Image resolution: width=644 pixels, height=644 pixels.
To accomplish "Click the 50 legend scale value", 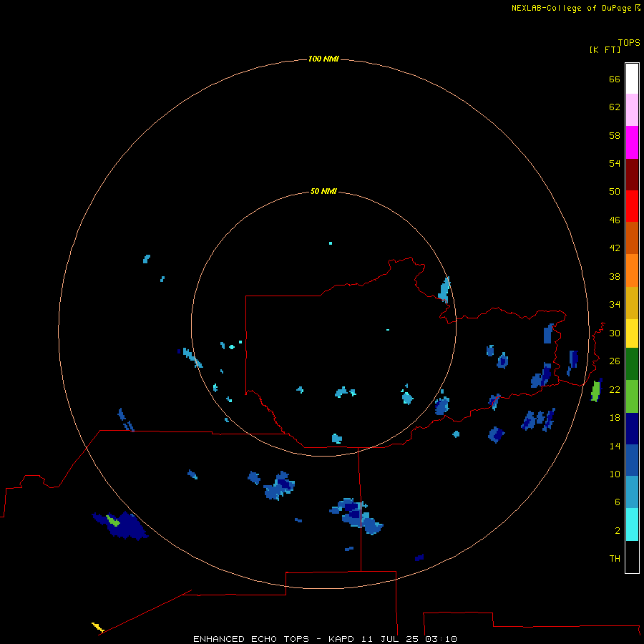I will [x=615, y=191].
